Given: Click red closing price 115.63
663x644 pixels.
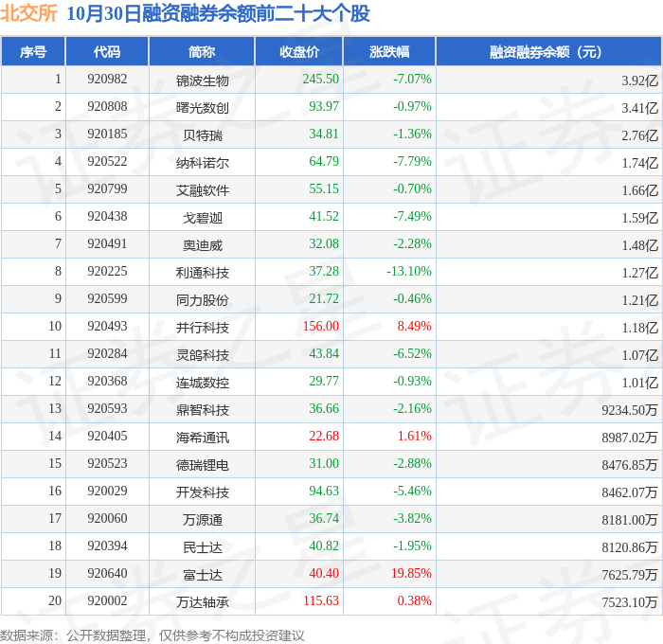Looking at the screenshot, I should click(x=320, y=601).
